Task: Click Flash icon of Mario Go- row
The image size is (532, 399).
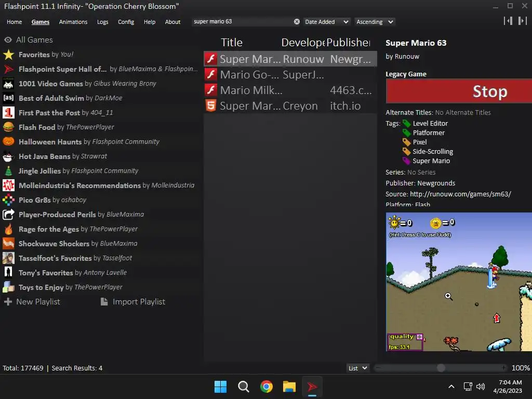Action: pyautogui.click(x=211, y=74)
